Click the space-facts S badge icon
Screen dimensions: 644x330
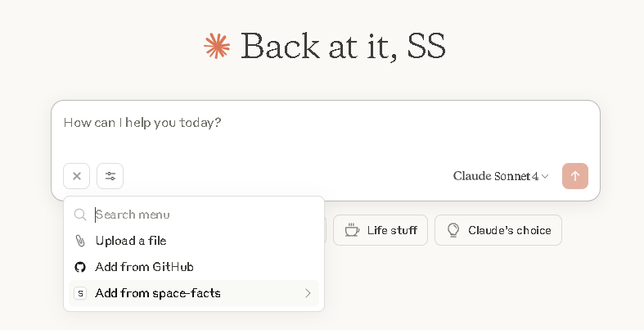point(80,293)
